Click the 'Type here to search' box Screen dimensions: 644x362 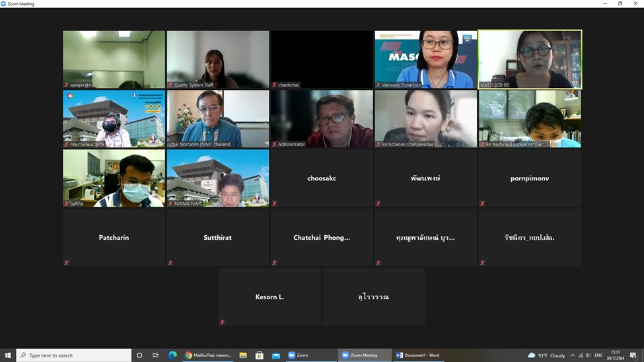click(x=74, y=355)
